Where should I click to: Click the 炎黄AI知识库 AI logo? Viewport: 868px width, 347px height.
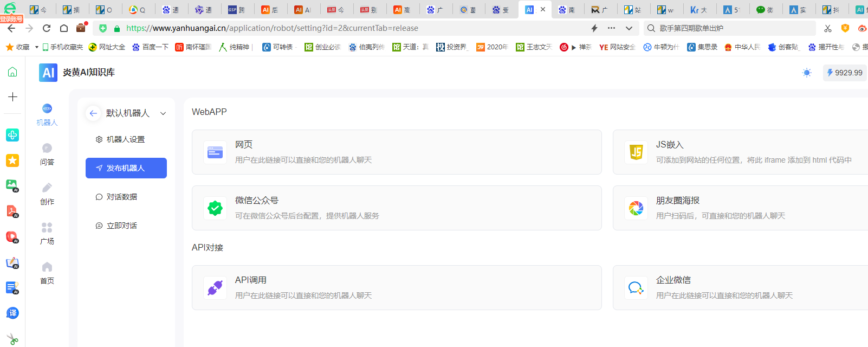[x=48, y=73]
